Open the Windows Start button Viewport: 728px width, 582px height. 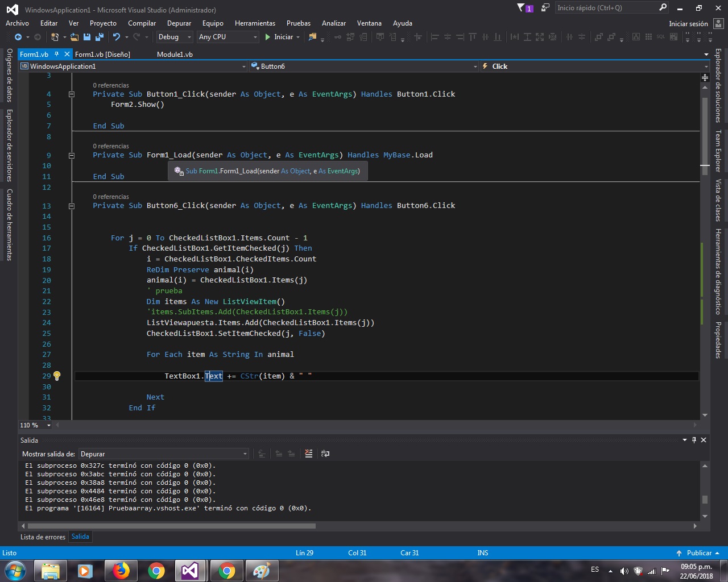tap(15, 571)
